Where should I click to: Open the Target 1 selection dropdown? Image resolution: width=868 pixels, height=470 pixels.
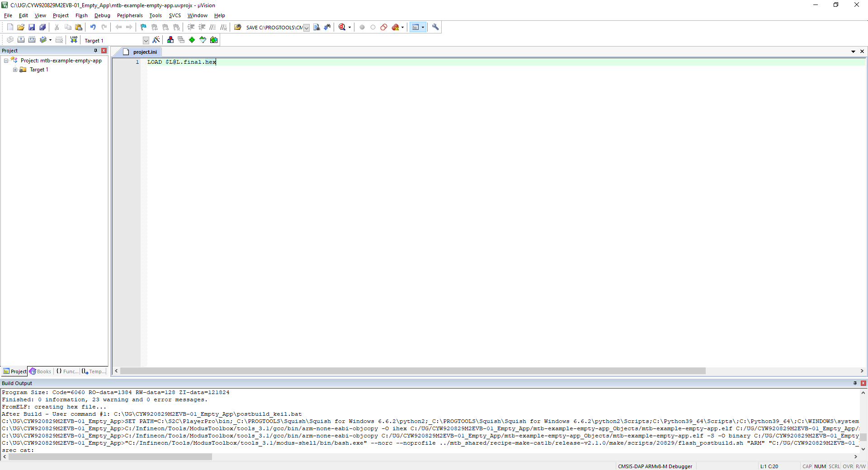click(x=146, y=40)
